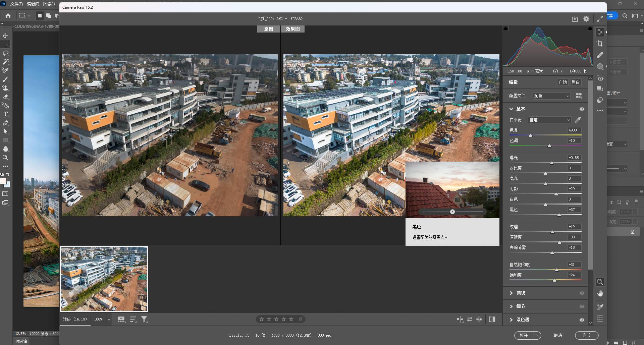Viewport: 644px width, 345px height.
Task: Open the 文件(F) menu
Action: tap(16, 4)
